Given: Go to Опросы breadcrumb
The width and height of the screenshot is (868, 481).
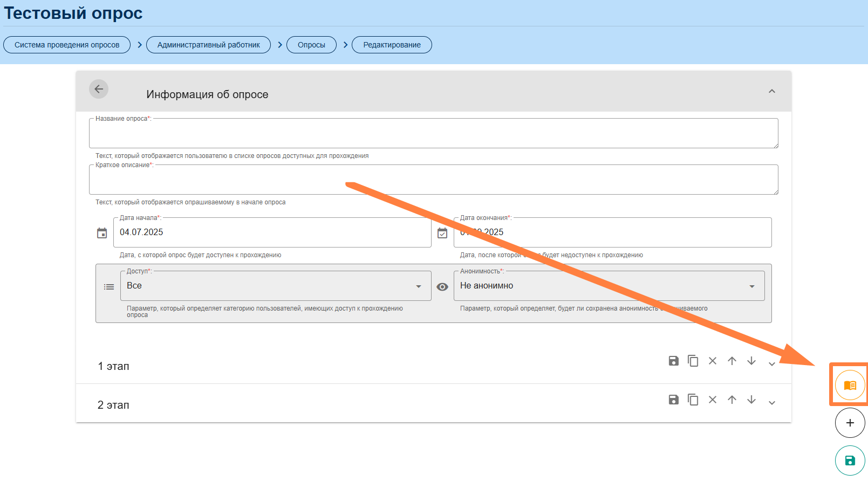Looking at the screenshot, I should coord(311,45).
